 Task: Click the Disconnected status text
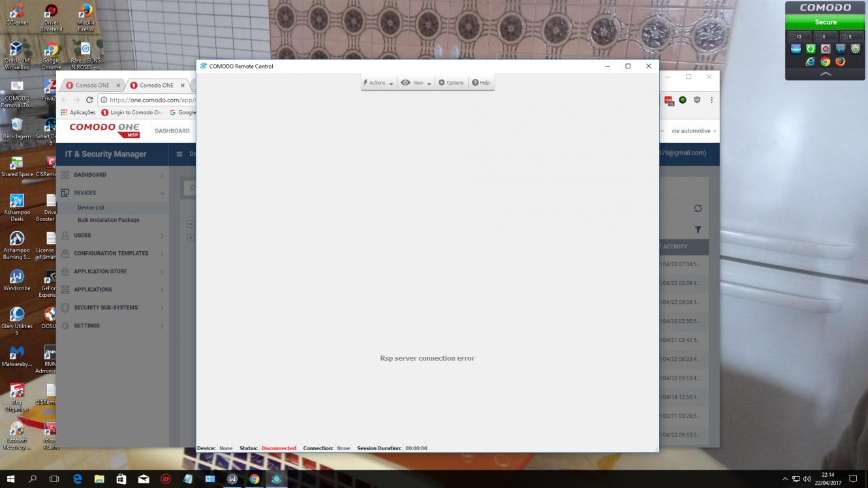pyautogui.click(x=279, y=448)
